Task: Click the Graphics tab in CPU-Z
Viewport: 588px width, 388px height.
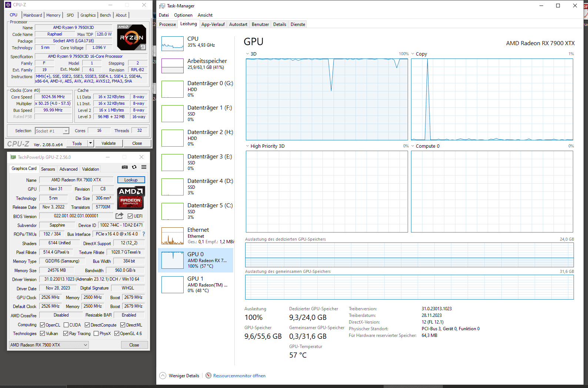Action: [x=88, y=15]
